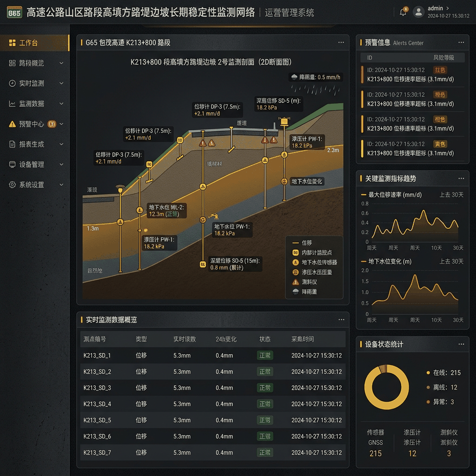The width and height of the screenshot is (476, 476).
Task: Click the 系统设置 gear icon
Action: click(12, 185)
